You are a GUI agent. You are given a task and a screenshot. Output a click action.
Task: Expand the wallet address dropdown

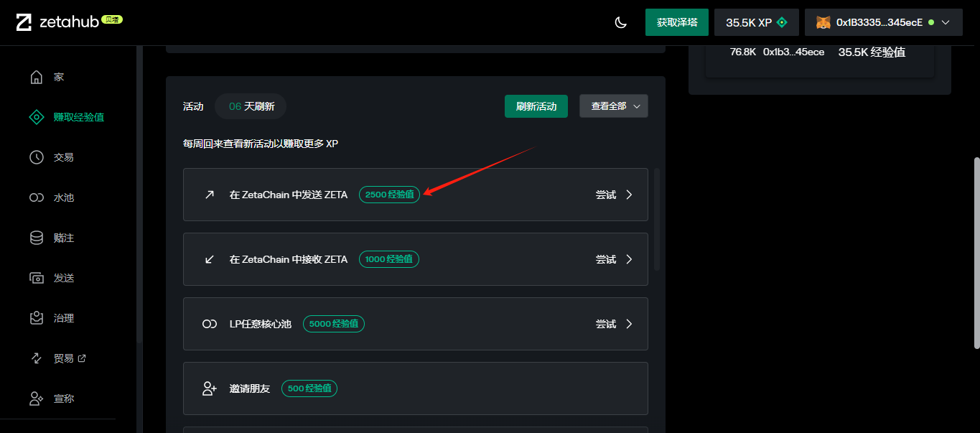tap(946, 22)
